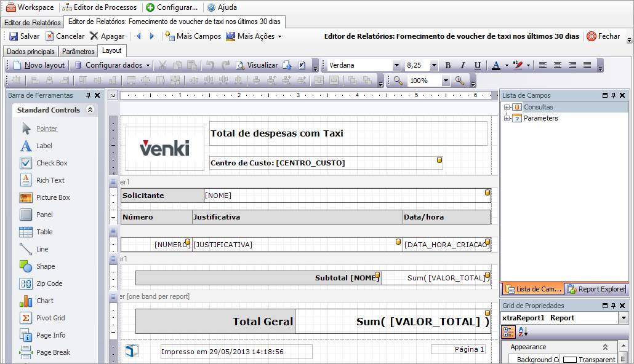
Task: Expand the Parameters tree node
Action: click(507, 119)
